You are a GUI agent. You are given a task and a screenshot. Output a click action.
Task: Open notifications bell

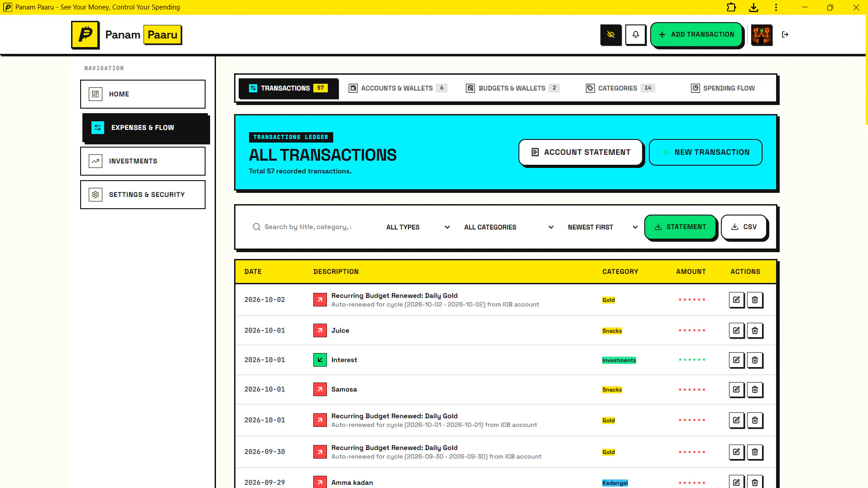635,34
